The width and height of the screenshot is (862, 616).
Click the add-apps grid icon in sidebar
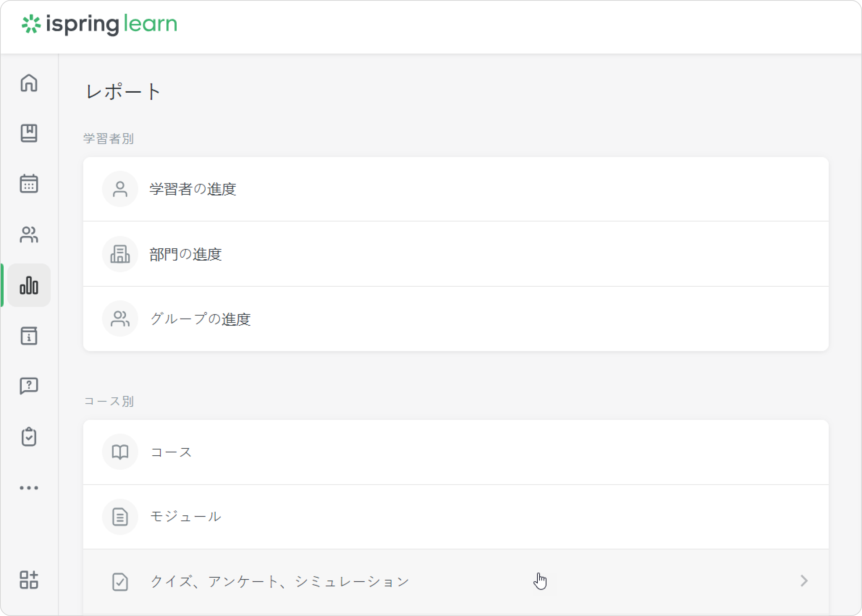(29, 579)
